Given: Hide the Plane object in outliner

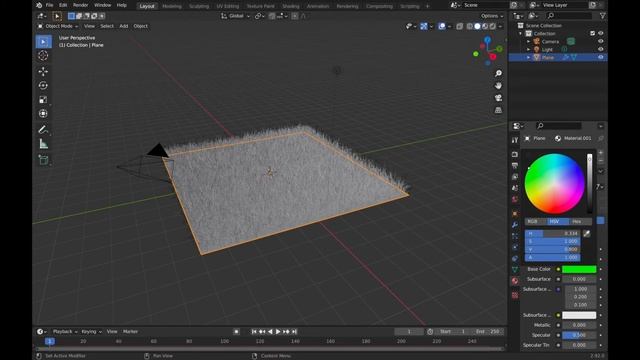Looking at the screenshot, I should click(600, 58).
